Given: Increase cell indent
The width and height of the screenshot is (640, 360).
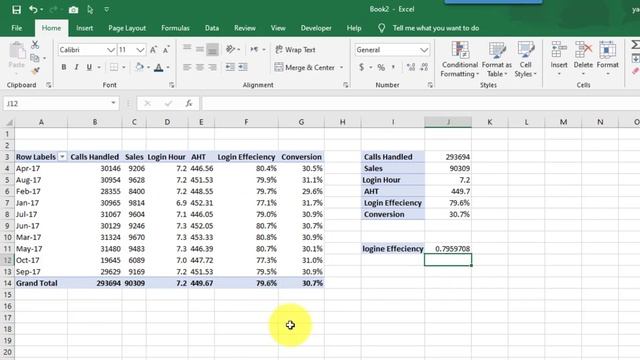Looking at the screenshot, I should point(243,67).
